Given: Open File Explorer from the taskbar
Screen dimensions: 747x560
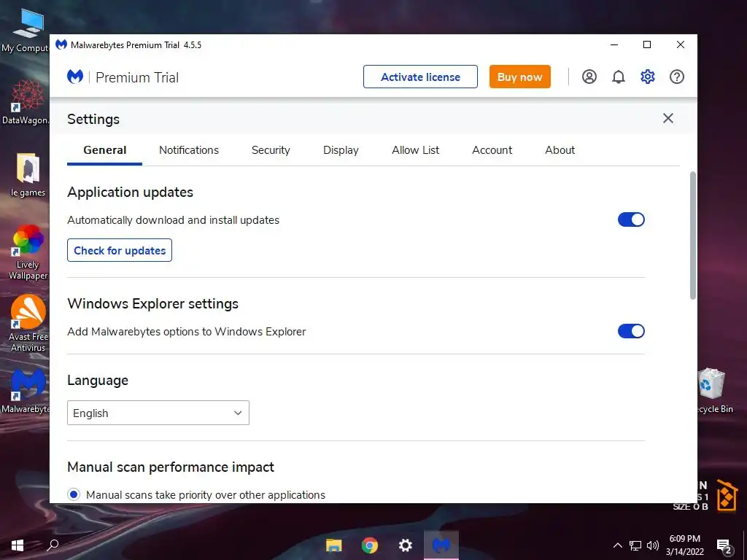Looking at the screenshot, I should [x=333, y=545].
